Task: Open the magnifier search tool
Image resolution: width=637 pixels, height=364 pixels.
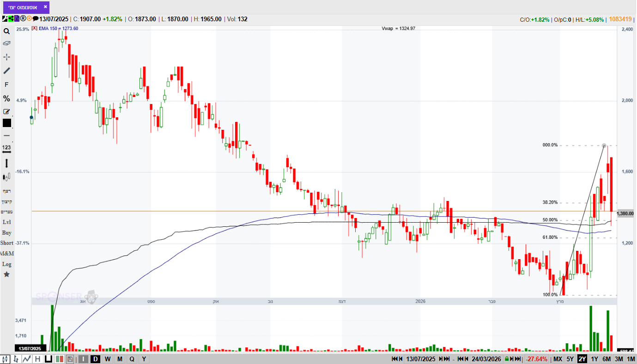Action: tap(6, 31)
